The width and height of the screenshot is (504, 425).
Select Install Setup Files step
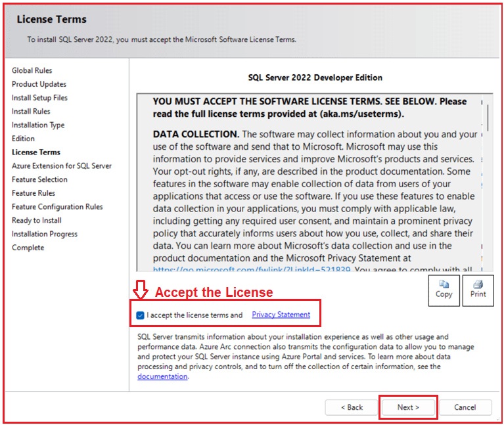(x=39, y=98)
